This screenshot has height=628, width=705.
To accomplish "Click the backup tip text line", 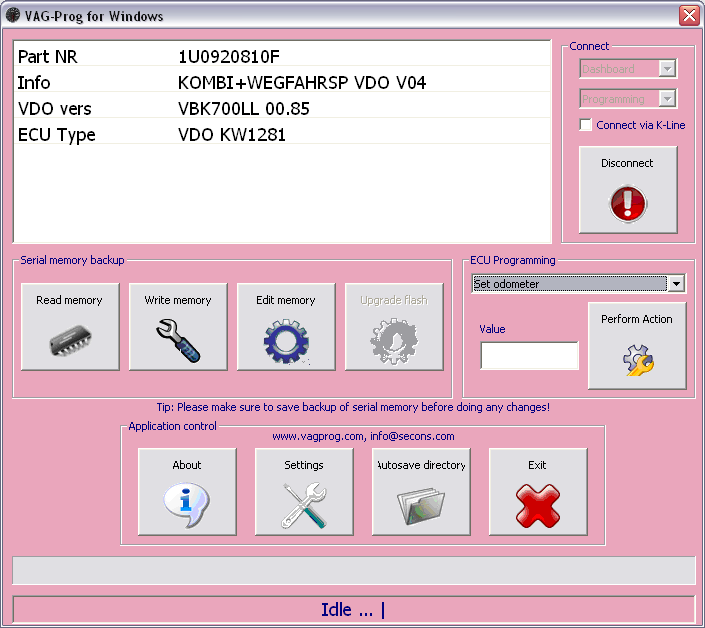I will click(x=353, y=407).
